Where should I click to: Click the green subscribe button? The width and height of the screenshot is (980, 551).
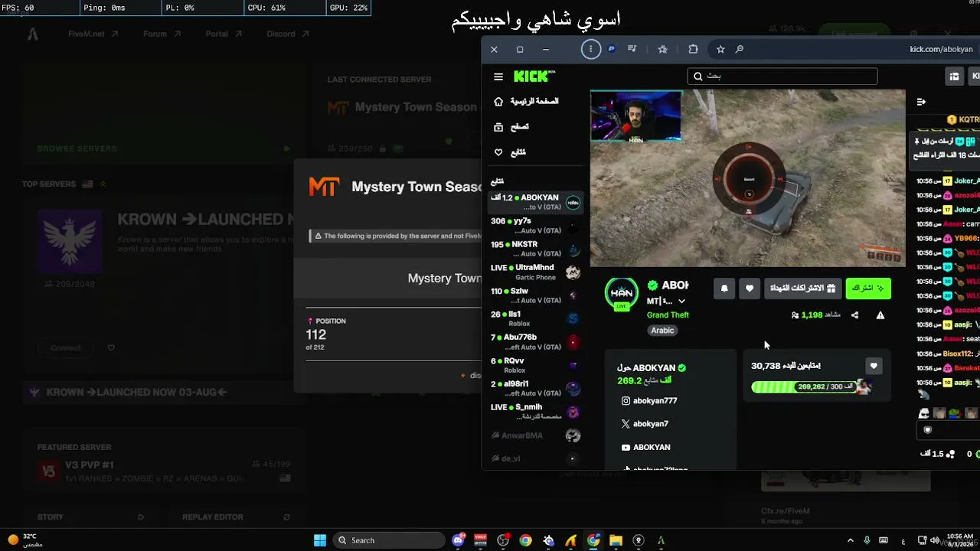(868, 289)
